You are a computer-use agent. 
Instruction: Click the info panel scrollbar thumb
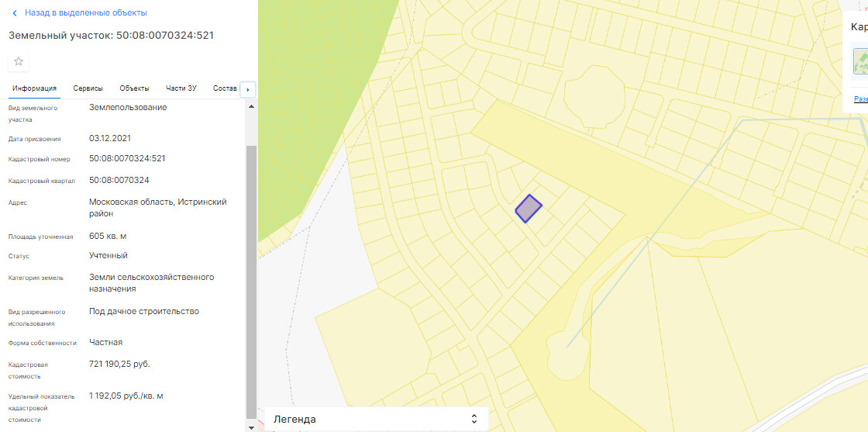point(250,279)
